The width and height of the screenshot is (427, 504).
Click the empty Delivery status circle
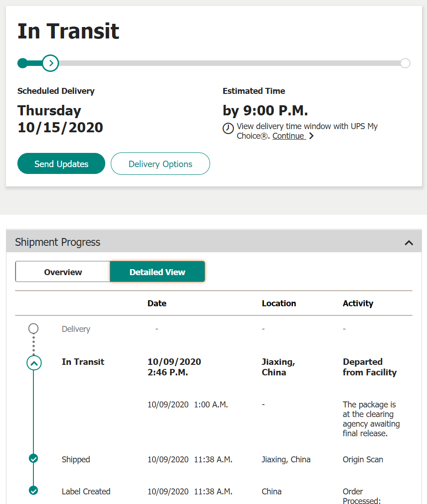(33, 329)
